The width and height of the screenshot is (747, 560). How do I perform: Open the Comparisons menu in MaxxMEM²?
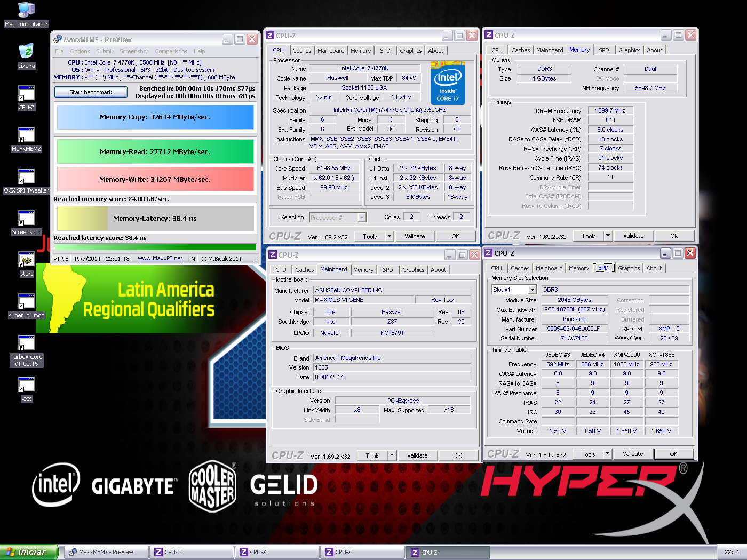click(x=171, y=51)
